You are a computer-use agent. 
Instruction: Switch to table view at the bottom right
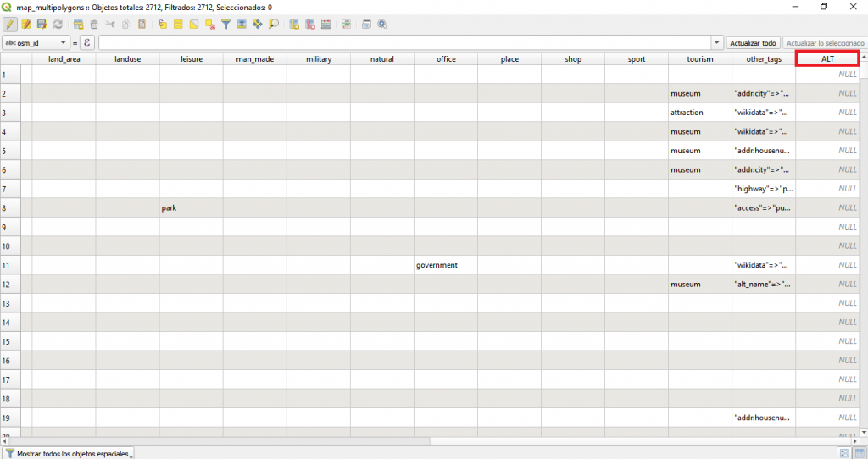858,453
